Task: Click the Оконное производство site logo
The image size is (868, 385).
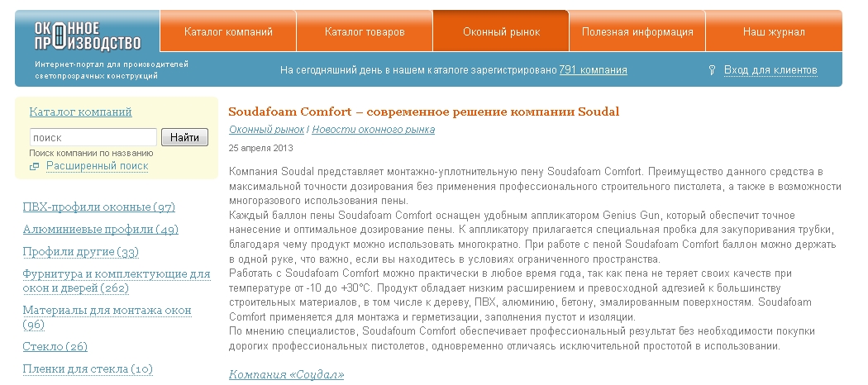Action: point(88,36)
